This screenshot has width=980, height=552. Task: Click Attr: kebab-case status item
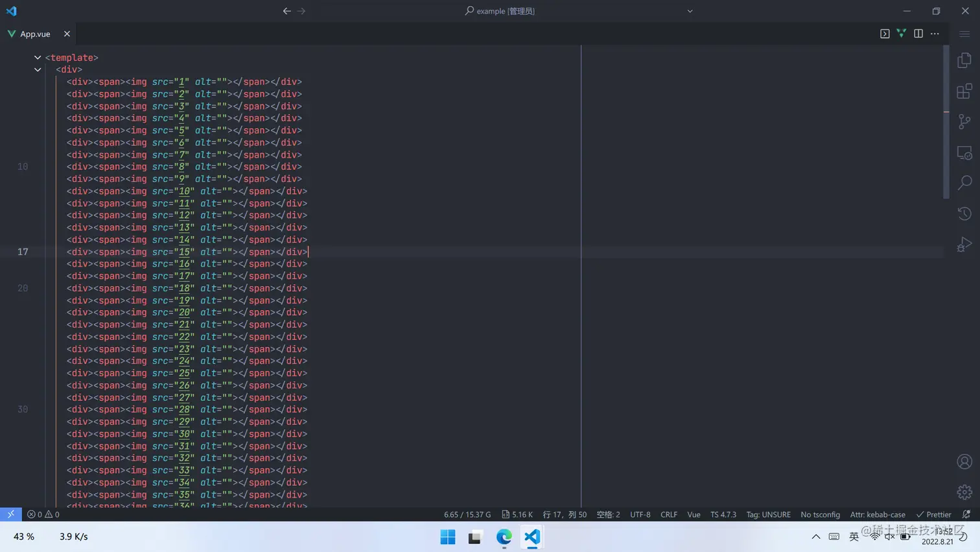[878, 514]
